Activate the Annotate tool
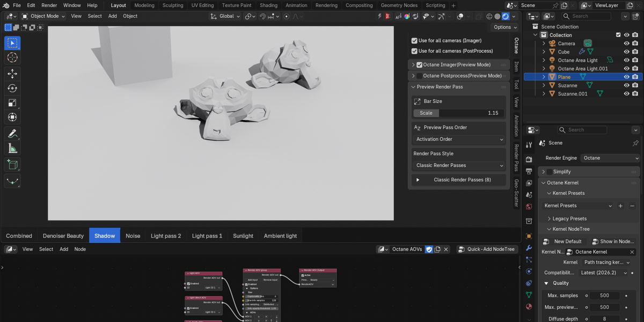644x322 pixels. [x=12, y=134]
